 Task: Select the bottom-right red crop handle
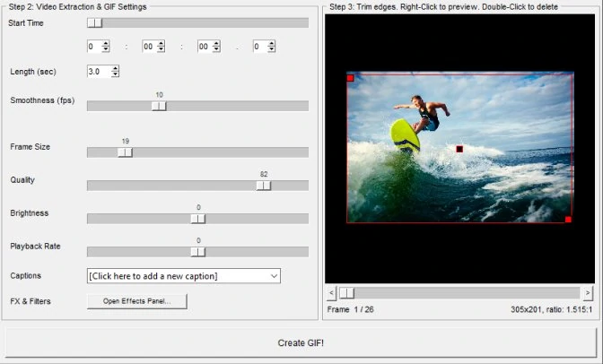[568, 220]
